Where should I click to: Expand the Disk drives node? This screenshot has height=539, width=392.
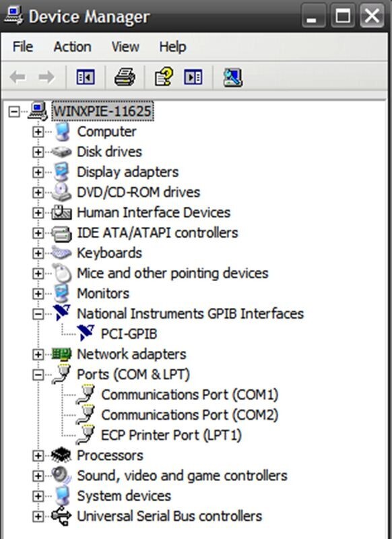pyautogui.click(x=38, y=152)
